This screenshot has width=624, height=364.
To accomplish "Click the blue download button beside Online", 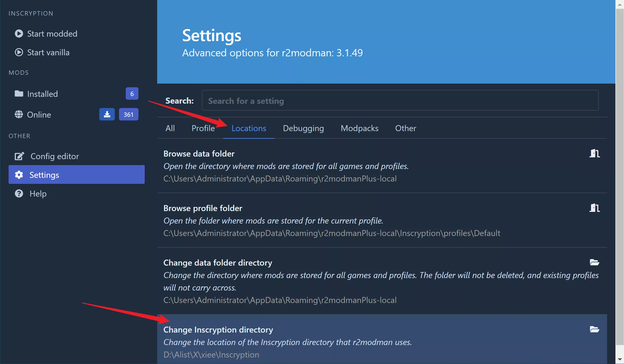I will (x=107, y=114).
